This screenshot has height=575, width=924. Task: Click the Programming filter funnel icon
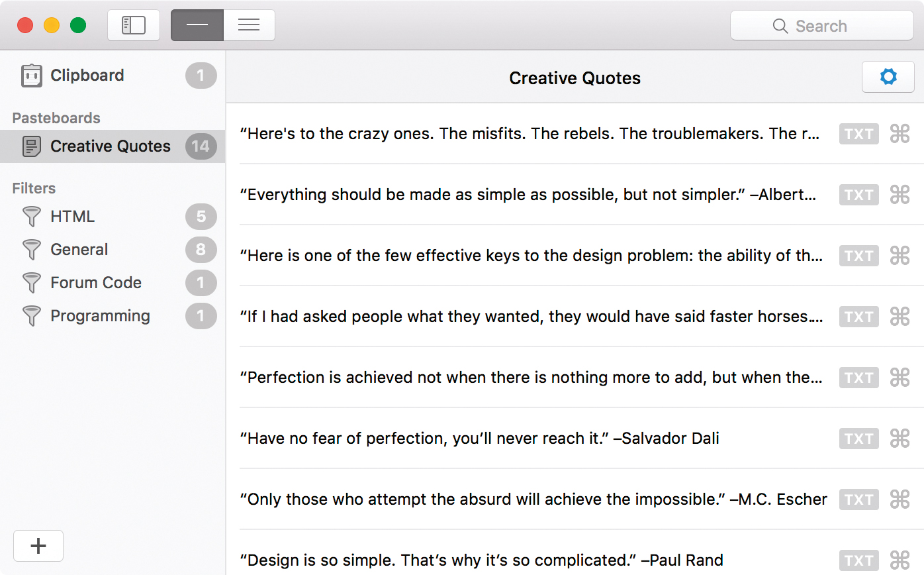click(x=31, y=316)
